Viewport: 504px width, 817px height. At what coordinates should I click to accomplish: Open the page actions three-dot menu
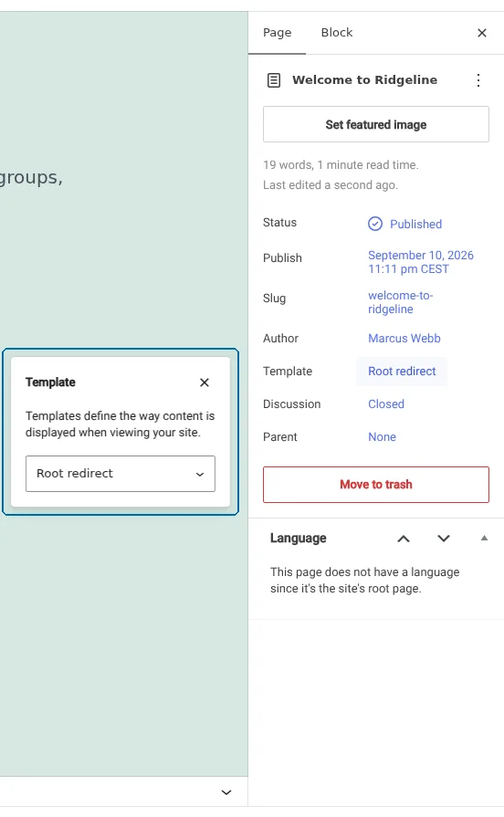pyautogui.click(x=478, y=80)
